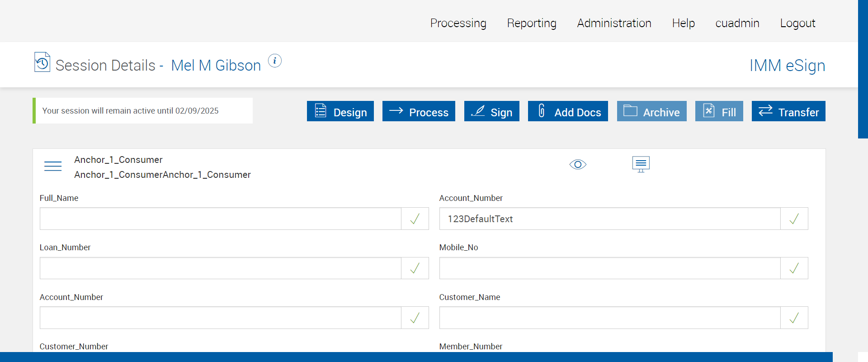Click the session history document icon
The width and height of the screenshot is (868, 362).
[x=42, y=62]
